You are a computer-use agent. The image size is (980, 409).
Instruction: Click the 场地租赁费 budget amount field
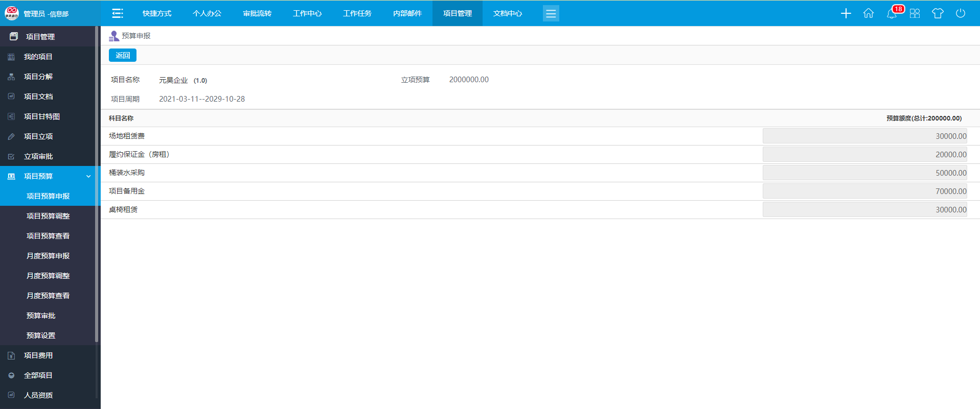point(864,136)
